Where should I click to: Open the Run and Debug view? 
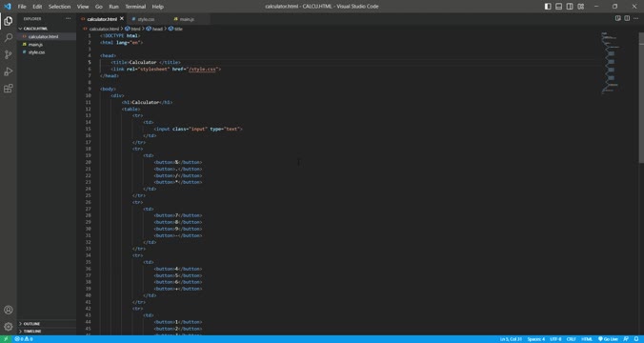tap(9, 71)
